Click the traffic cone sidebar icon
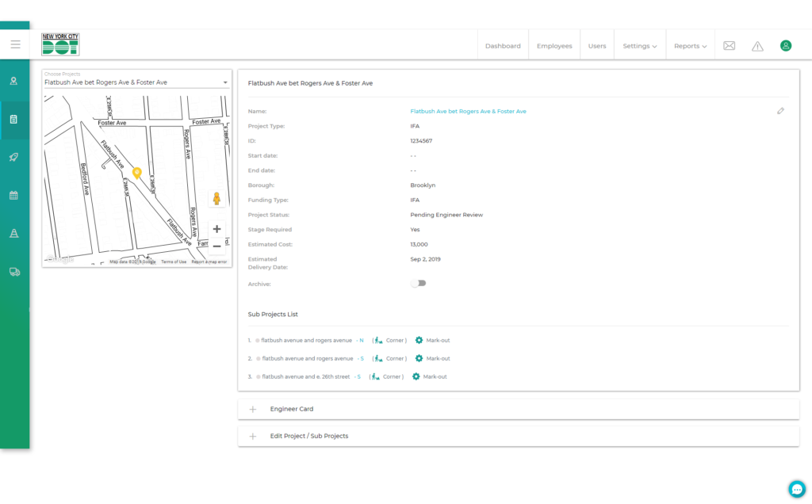This screenshot has width=812, height=504. point(13,233)
